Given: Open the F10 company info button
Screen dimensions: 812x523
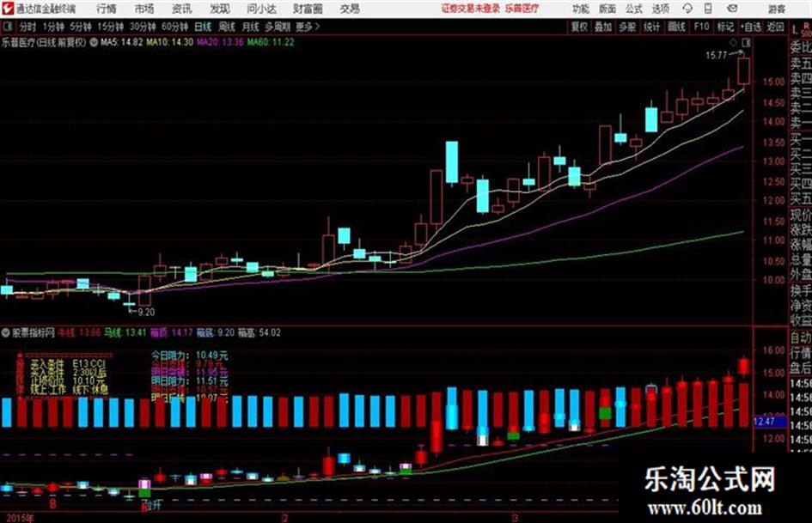Looking at the screenshot, I should (x=701, y=27).
